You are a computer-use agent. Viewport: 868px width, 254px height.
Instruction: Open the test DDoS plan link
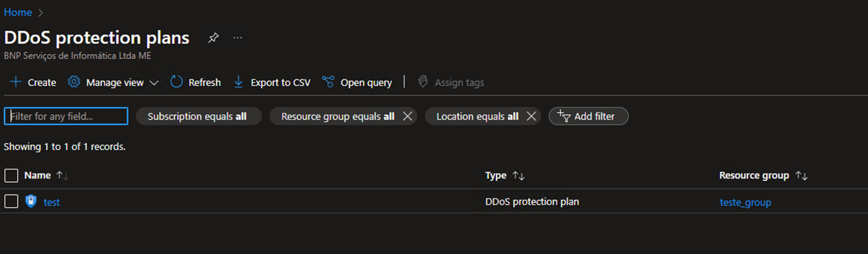(x=51, y=202)
